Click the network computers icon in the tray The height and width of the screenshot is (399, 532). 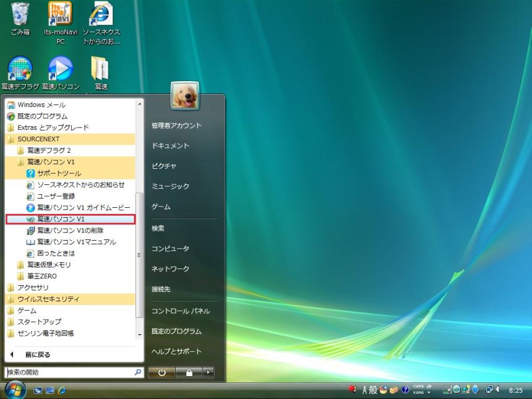pyautogui.click(x=489, y=390)
